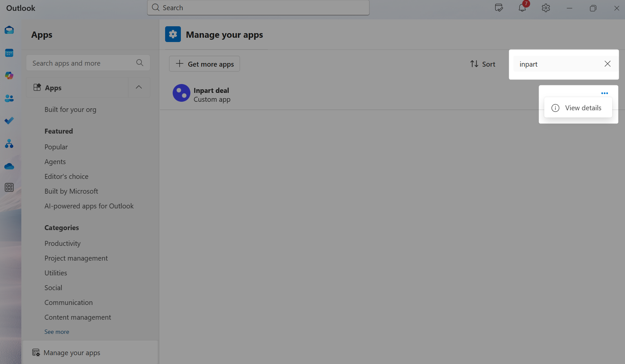This screenshot has width=625, height=364.
Task: Open My Day notes icon in the title bar
Action: click(x=499, y=8)
